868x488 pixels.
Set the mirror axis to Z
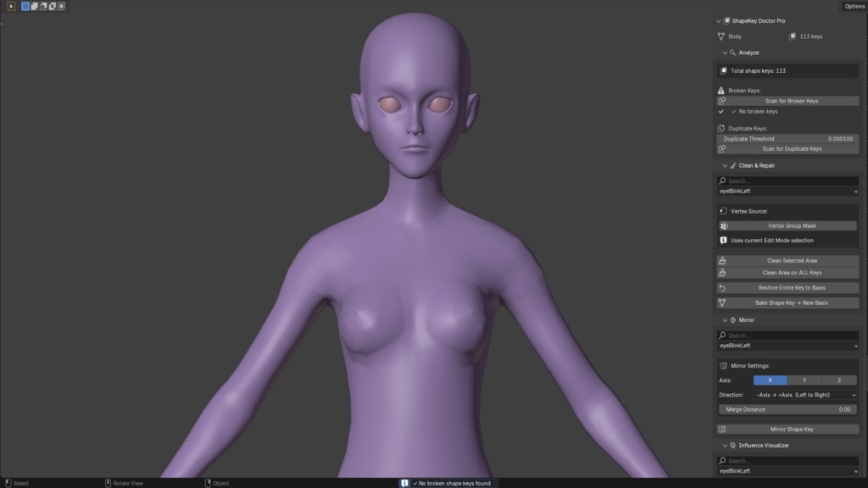[x=839, y=380]
